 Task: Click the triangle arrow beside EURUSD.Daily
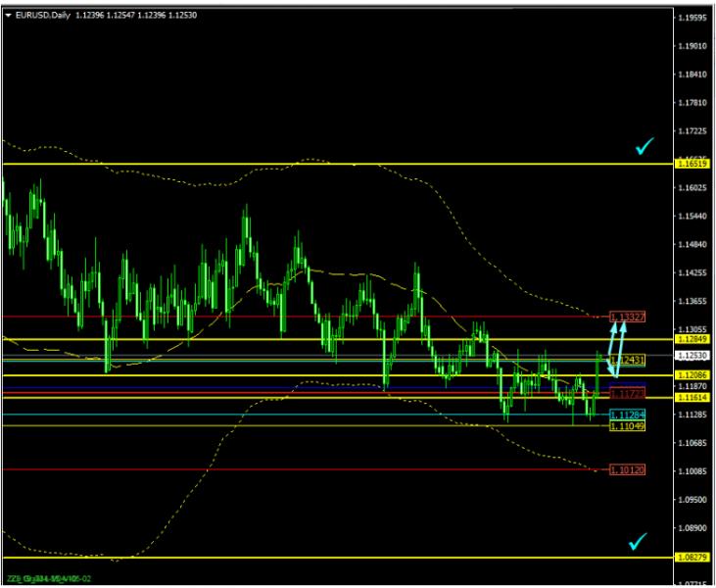point(9,15)
